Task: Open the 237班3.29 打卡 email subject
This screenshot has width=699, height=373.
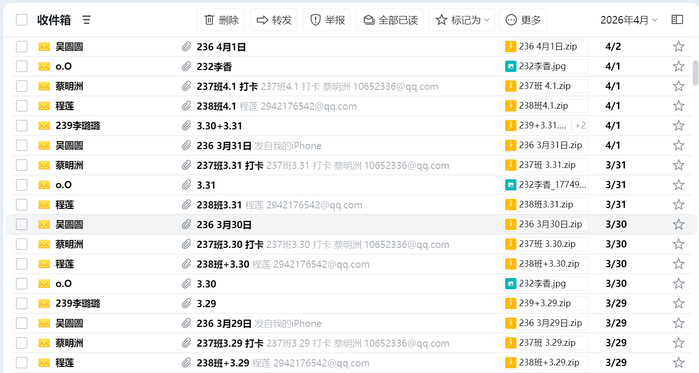Action: tap(229, 343)
